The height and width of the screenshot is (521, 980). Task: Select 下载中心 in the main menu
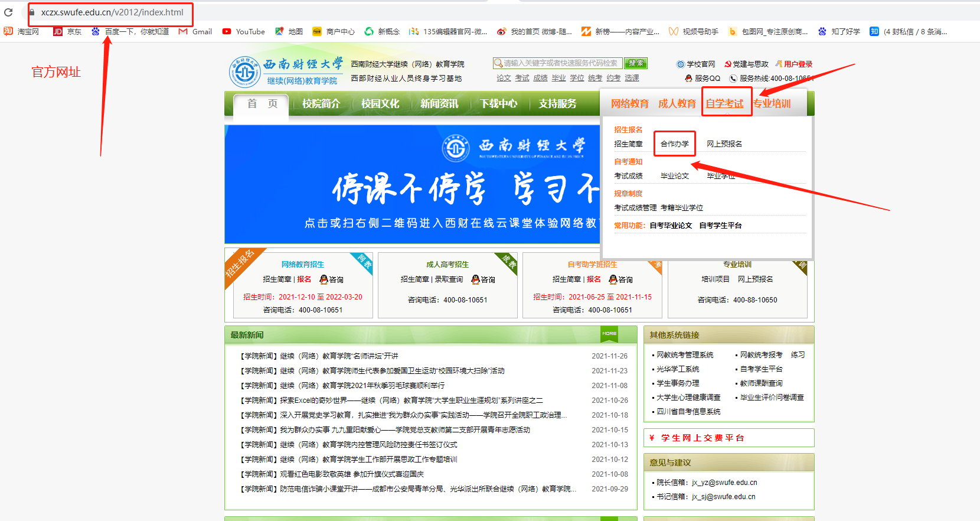498,103
